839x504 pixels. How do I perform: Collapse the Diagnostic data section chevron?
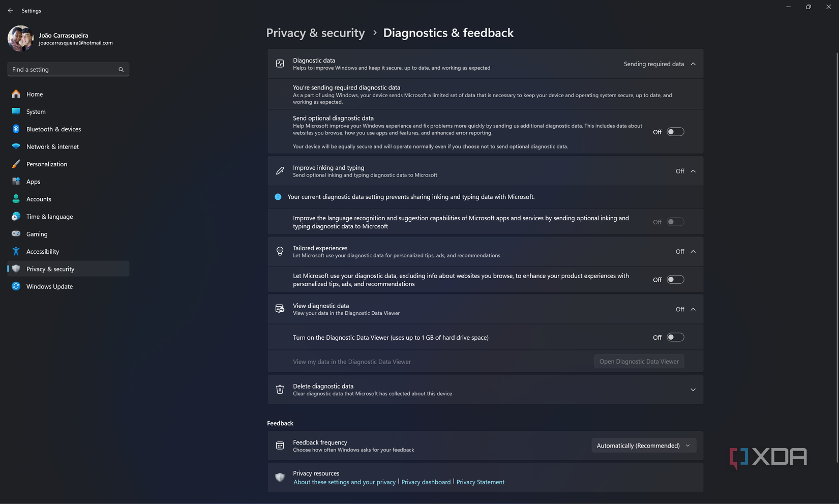[x=693, y=64]
